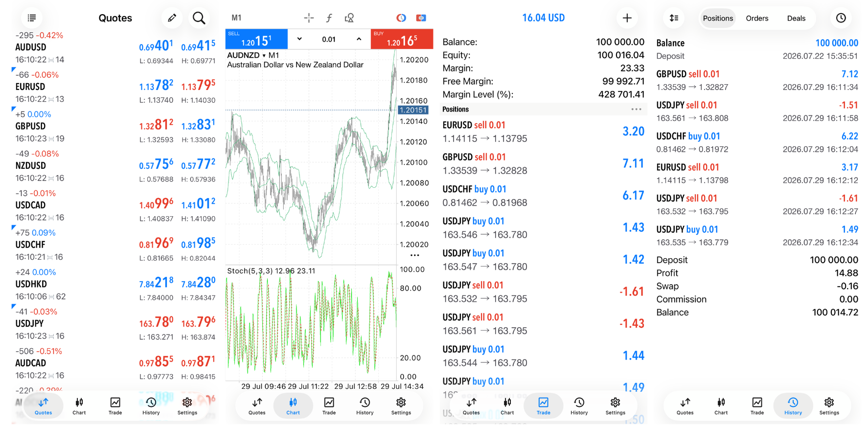Open Settings from the History screen's bottom bar
Viewport: 868px width, 426px height.
click(x=829, y=406)
